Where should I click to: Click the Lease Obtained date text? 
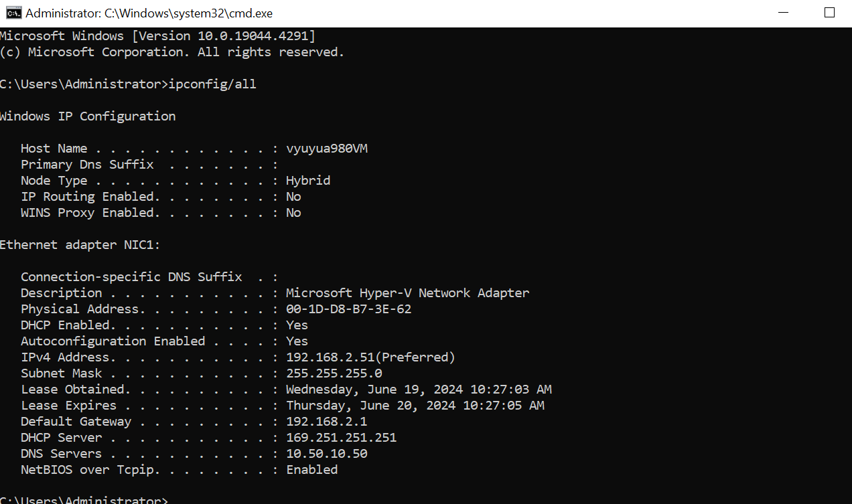419,390
